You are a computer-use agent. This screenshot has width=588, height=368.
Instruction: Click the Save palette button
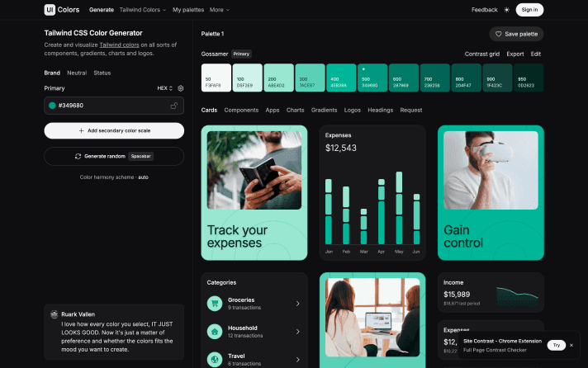(516, 34)
